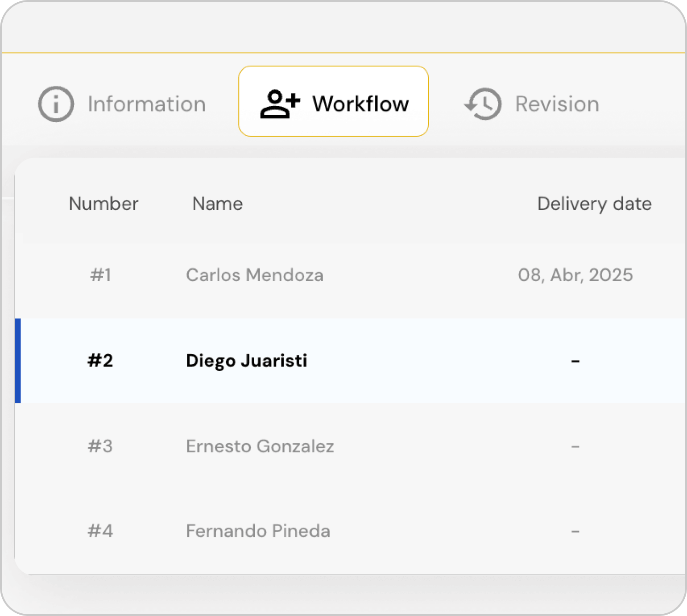Select row number #3
The image size is (687, 616).
click(100, 446)
